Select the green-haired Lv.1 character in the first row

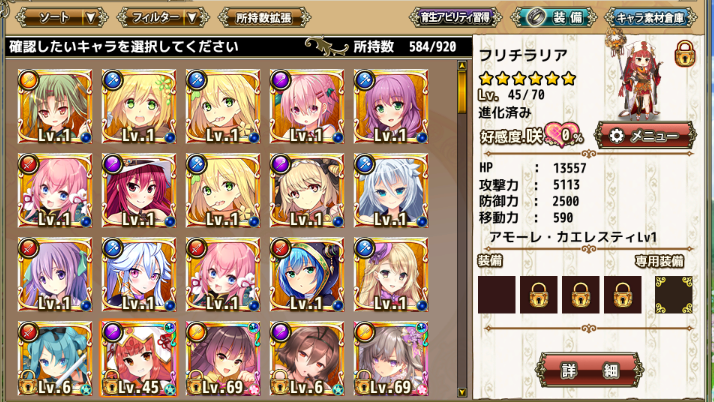click(55, 106)
